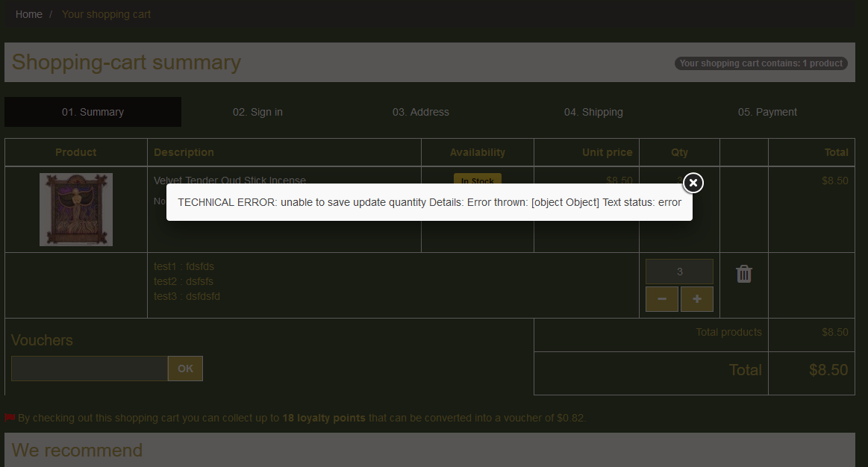Viewport: 868px width, 467px height.
Task: Switch to the 03. Address step
Action: click(421, 112)
